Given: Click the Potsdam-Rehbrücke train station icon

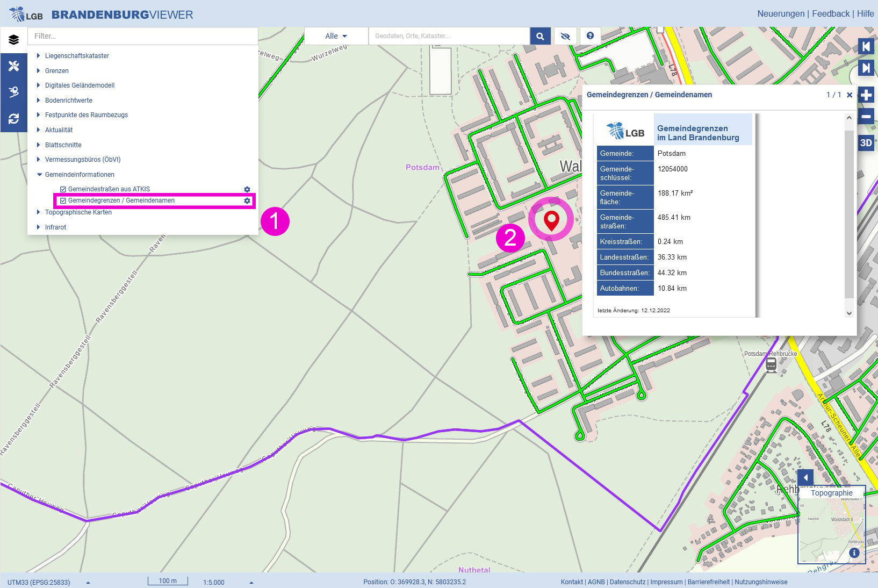Looking at the screenshot, I should [x=771, y=365].
